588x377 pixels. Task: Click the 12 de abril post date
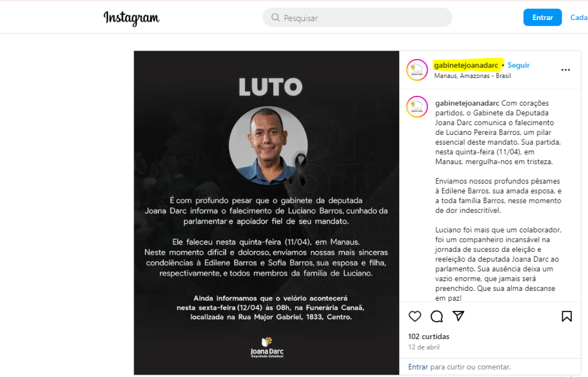point(424,347)
